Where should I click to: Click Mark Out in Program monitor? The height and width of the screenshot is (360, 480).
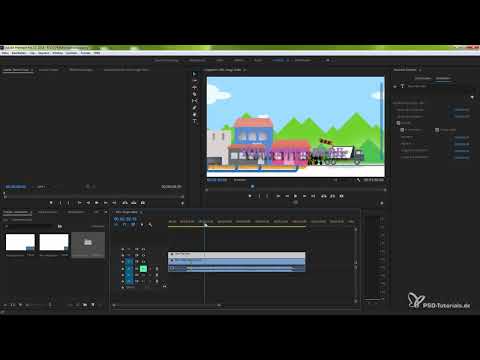pos(268,196)
